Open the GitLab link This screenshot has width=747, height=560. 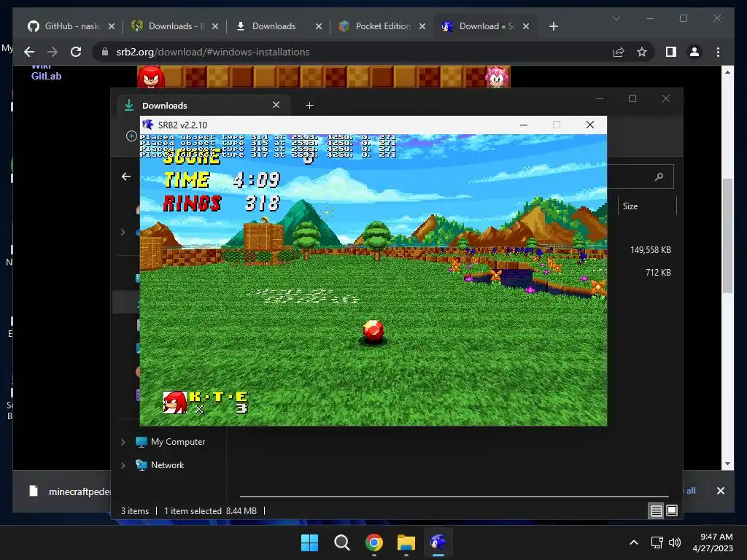(x=46, y=76)
